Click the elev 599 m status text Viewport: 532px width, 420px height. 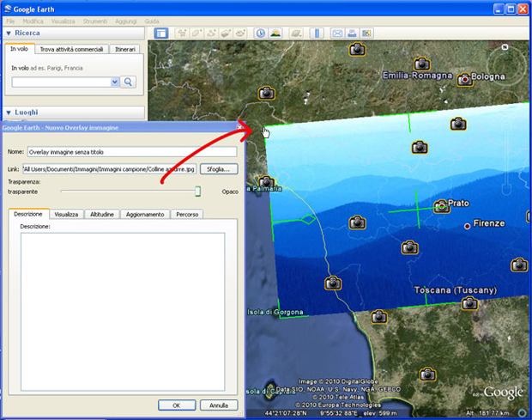click(x=380, y=413)
